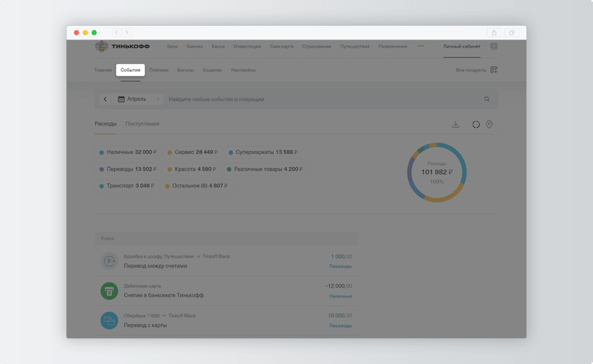Click the search magnifier icon
Viewport: 593px width, 364px height.
click(x=487, y=99)
